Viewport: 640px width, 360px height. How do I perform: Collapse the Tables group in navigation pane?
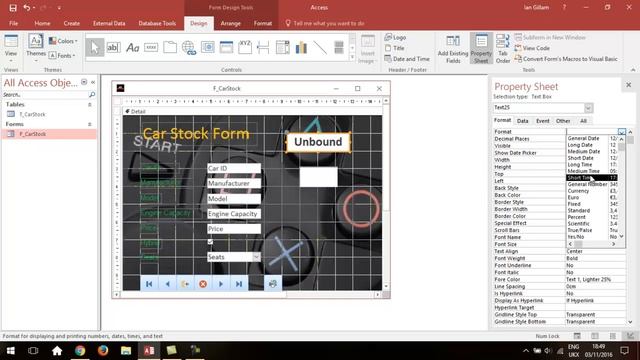tap(90, 104)
